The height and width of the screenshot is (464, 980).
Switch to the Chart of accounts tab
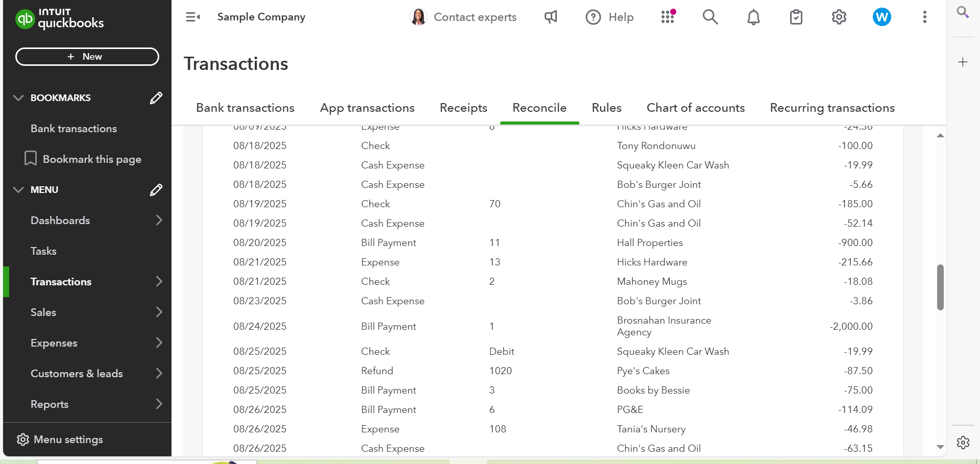(695, 108)
